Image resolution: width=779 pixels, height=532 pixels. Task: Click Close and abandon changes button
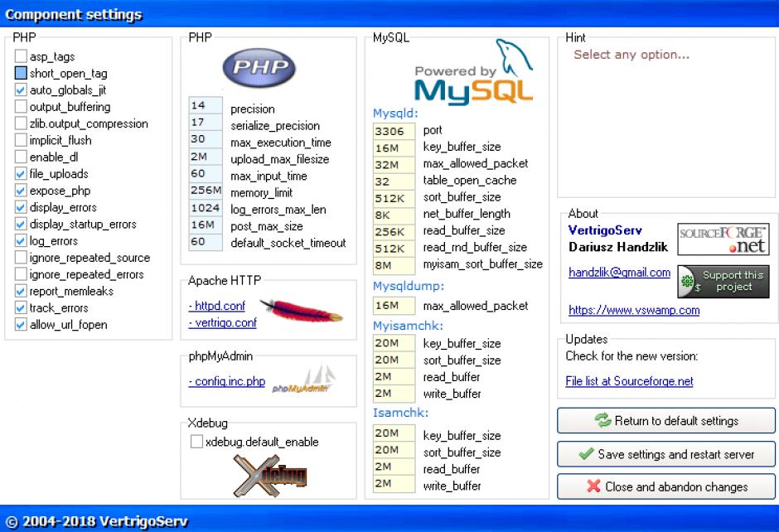[665, 486]
